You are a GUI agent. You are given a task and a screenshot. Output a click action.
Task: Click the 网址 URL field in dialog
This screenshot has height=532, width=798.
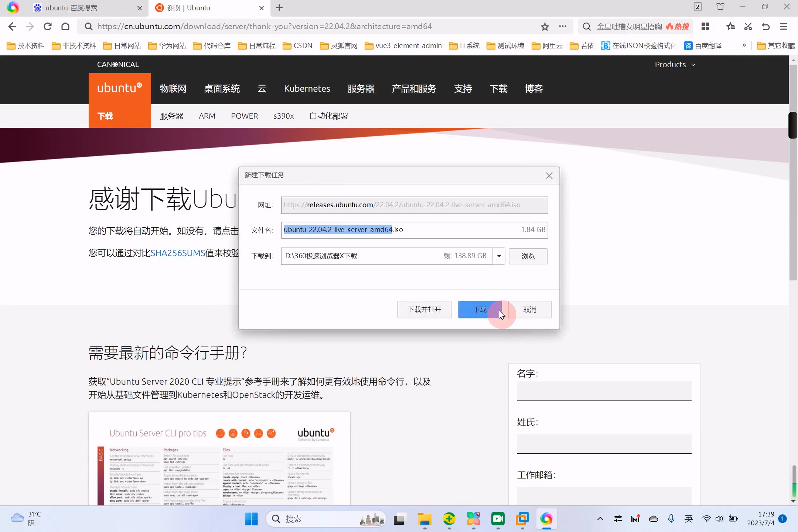pos(415,205)
